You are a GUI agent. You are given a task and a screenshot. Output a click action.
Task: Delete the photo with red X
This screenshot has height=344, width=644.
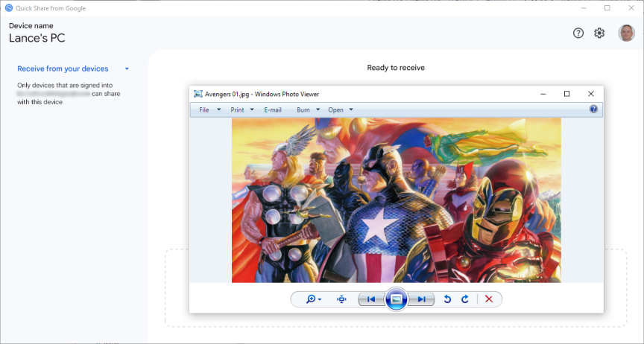pyautogui.click(x=489, y=299)
